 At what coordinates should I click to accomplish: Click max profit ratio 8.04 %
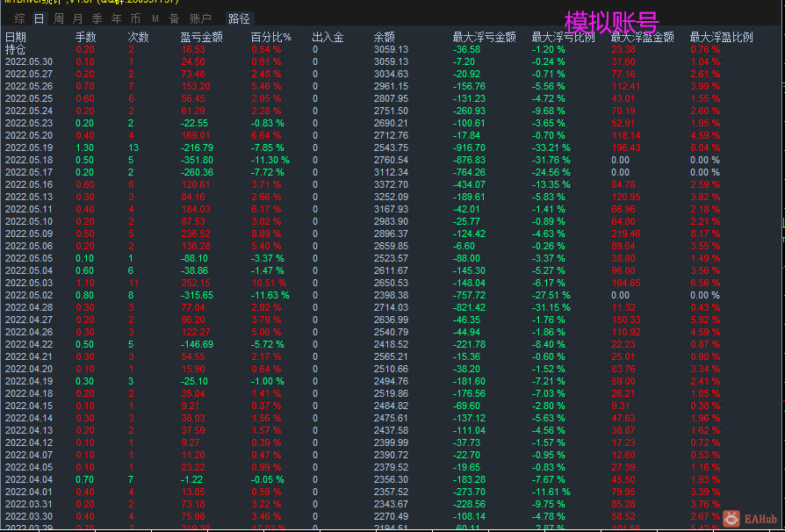coord(705,147)
